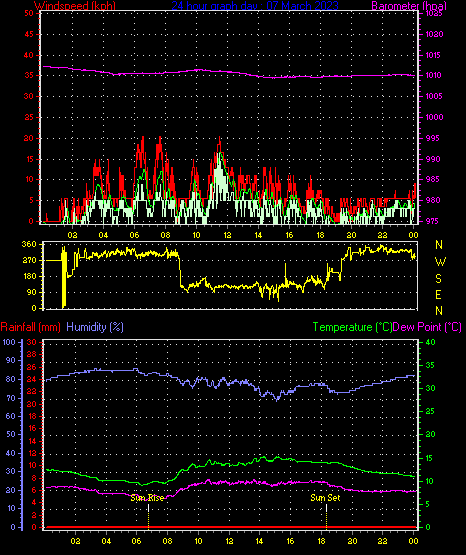
Task: Click 40 on the temperature axis
Action: coord(430,342)
